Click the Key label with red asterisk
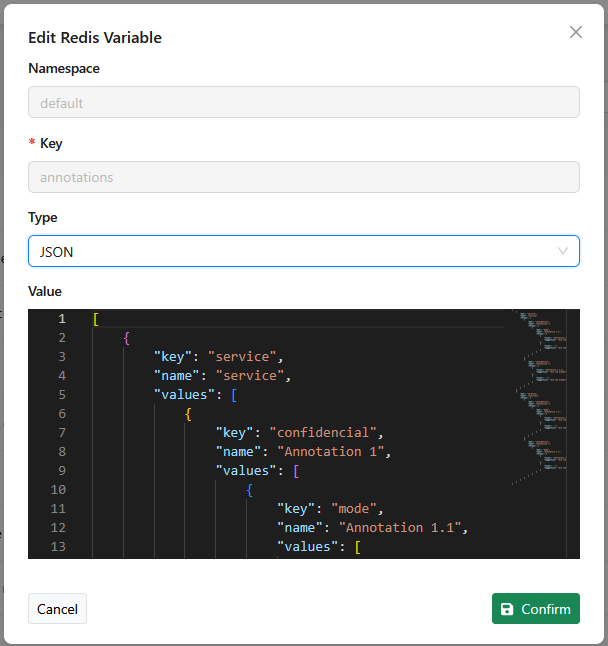608x646 pixels. [45, 143]
